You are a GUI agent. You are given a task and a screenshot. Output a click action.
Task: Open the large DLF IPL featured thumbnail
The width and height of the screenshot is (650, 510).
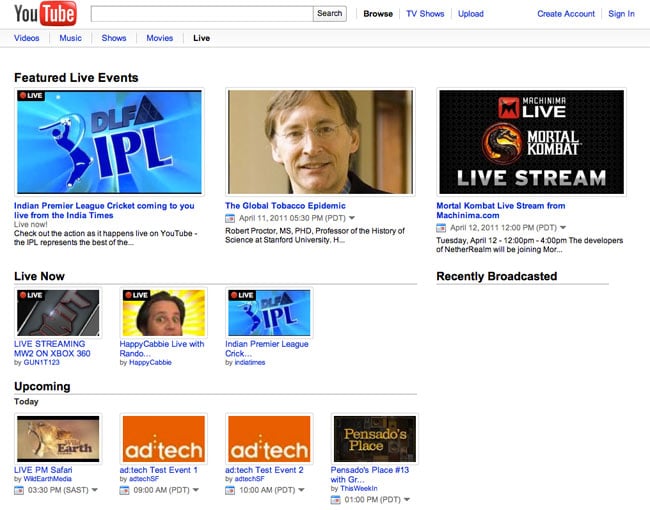[109, 142]
